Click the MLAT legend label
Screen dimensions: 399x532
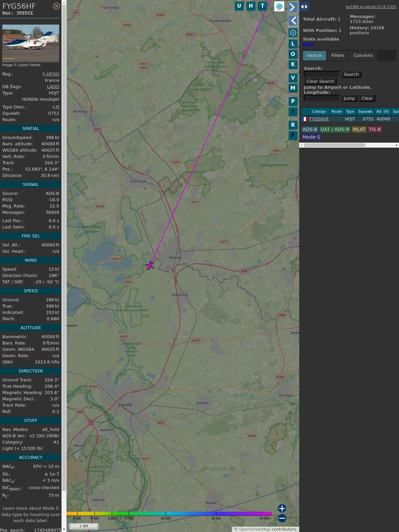coord(359,129)
